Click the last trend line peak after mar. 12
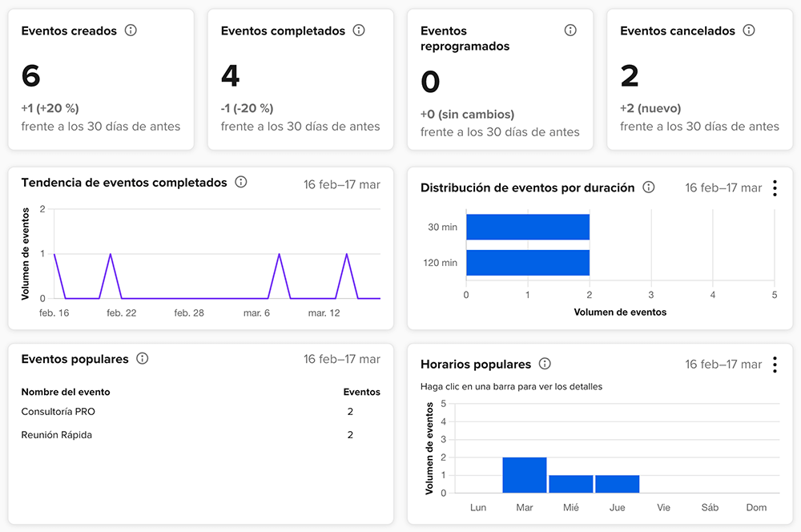Viewport: 801px width, 532px height. click(x=347, y=254)
